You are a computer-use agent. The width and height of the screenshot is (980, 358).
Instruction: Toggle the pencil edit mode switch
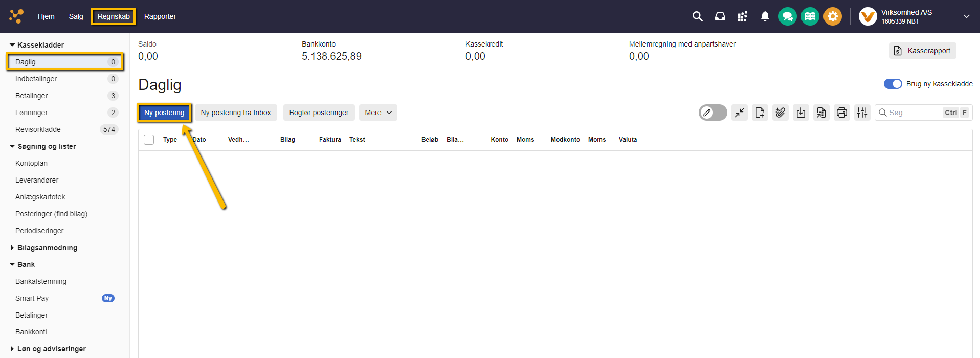click(712, 113)
